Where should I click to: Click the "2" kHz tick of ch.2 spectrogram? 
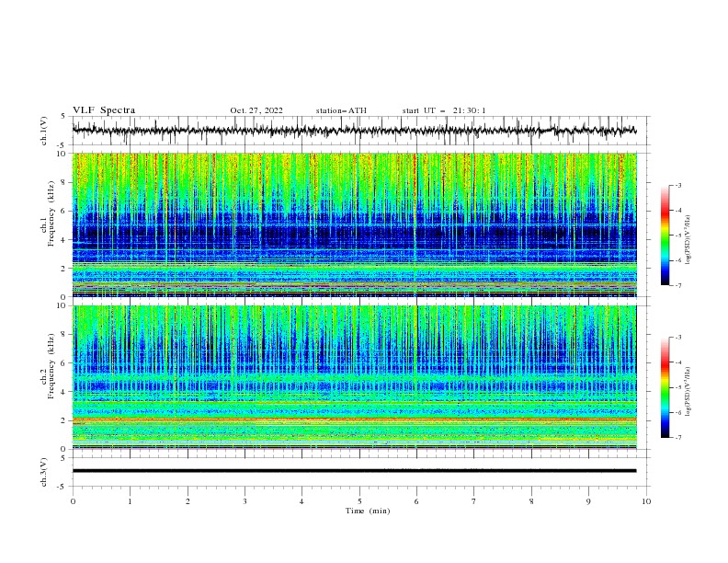64,420
